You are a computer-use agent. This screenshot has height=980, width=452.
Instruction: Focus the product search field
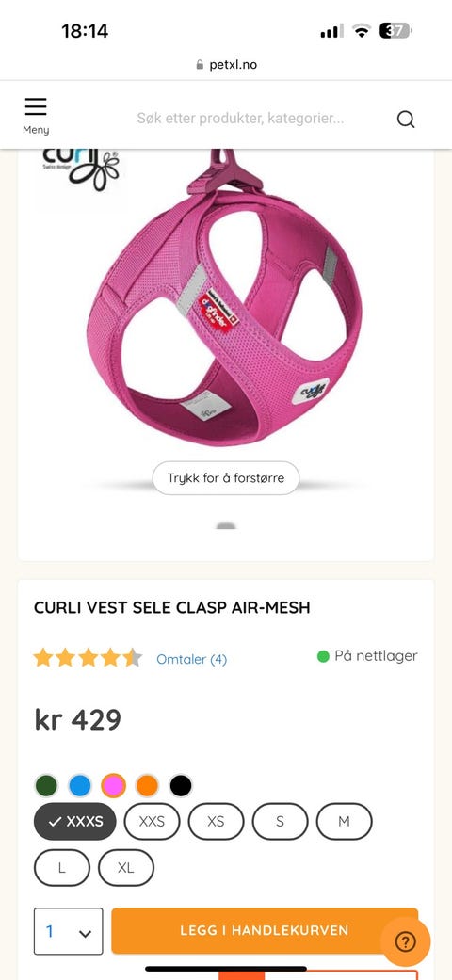point(241,118)
